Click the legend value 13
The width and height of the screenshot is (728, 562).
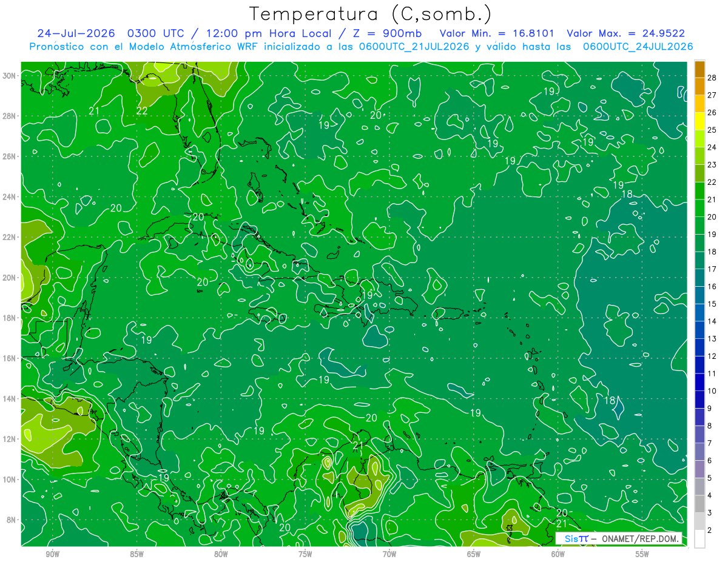[x=712, y=338]
